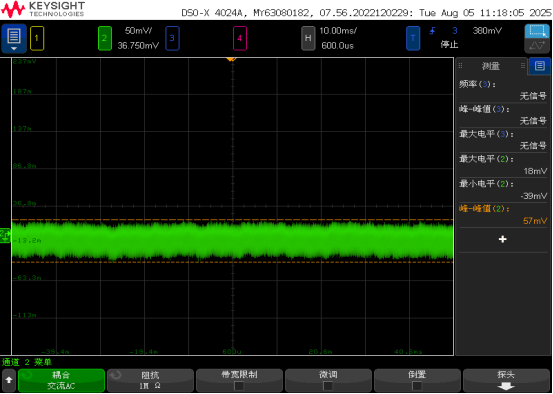Open the probe (探头) submenu

[x=506, y=381]
